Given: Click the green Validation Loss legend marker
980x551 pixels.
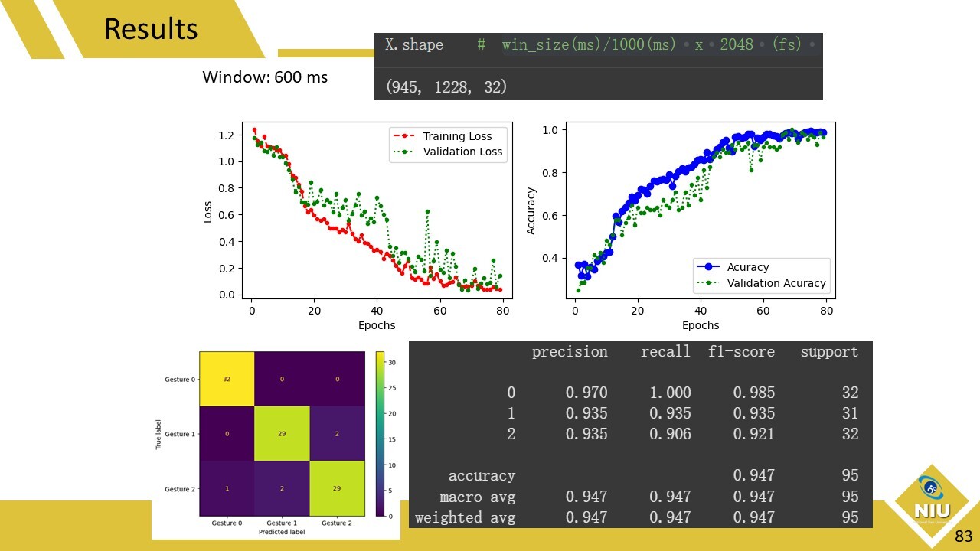Looking at the screenshot, I should pos(405,152).
